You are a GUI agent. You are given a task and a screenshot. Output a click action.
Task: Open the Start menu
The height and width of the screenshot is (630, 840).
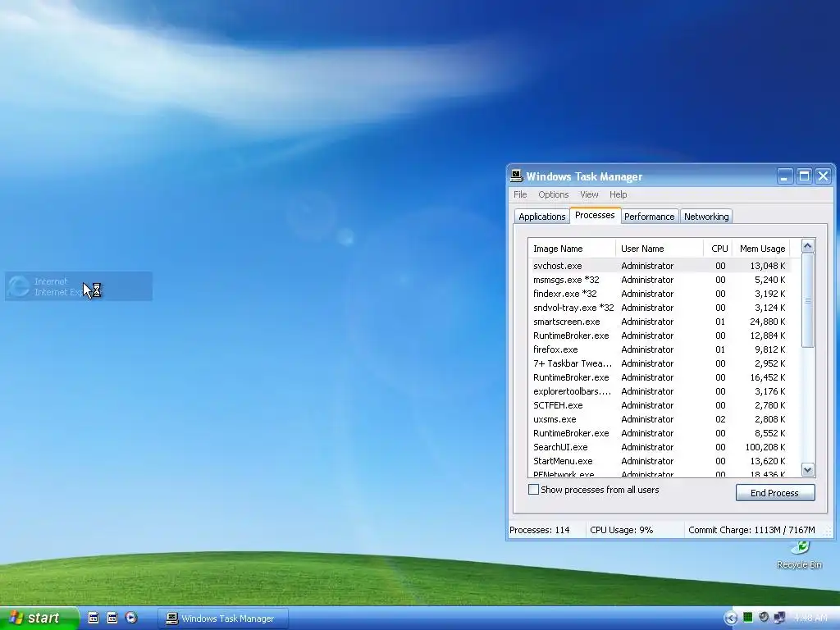(x=39, y=618)
